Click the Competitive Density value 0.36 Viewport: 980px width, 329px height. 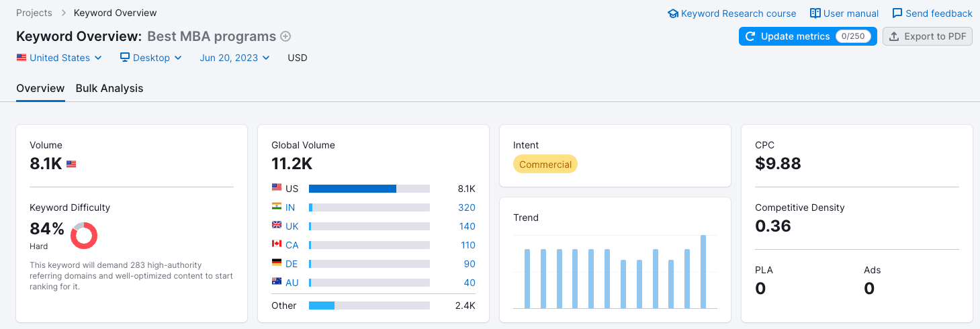pyautogui.click(x=773, y=226)
